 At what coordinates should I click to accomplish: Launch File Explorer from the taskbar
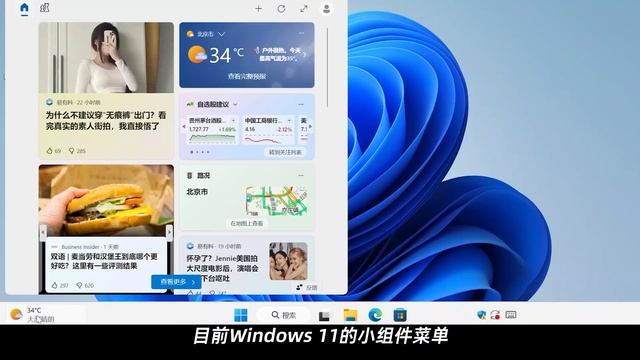(351, 315)
